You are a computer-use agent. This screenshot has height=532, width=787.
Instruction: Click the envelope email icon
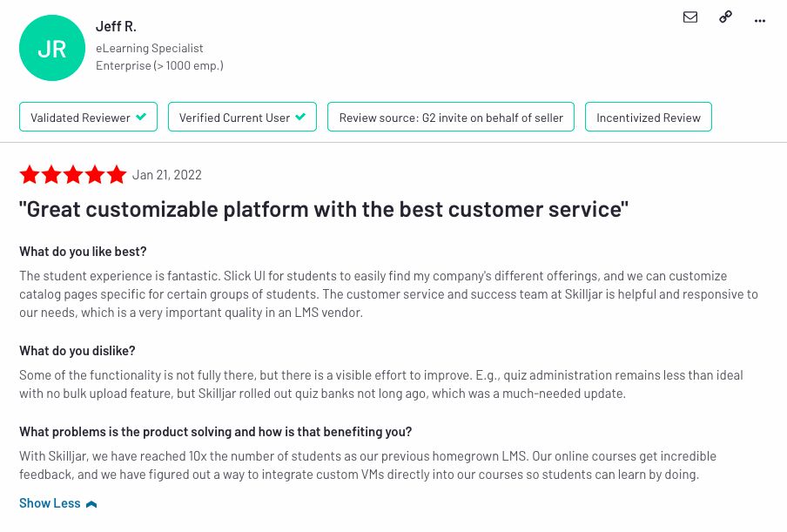690,17
